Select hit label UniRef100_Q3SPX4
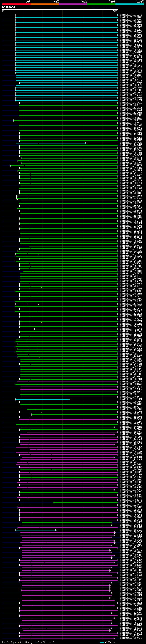The image size is (146, 644). 131,165
